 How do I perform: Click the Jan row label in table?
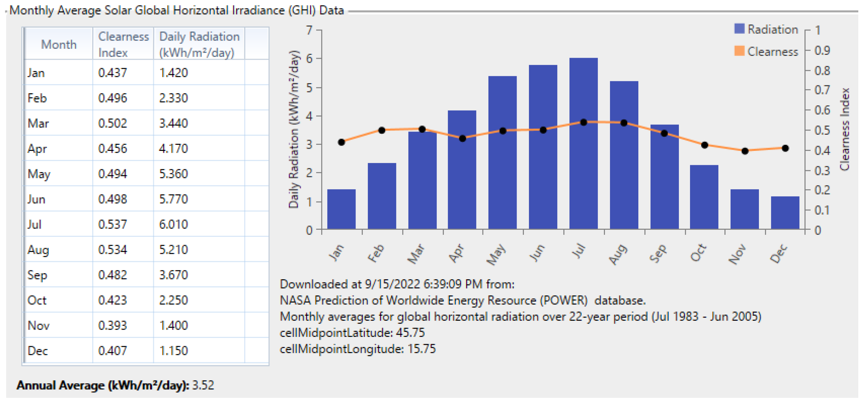[36, 73]
